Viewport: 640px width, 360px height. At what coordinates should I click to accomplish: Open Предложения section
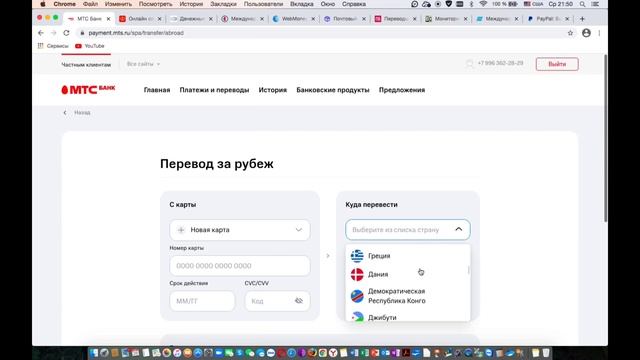(402, 90)
